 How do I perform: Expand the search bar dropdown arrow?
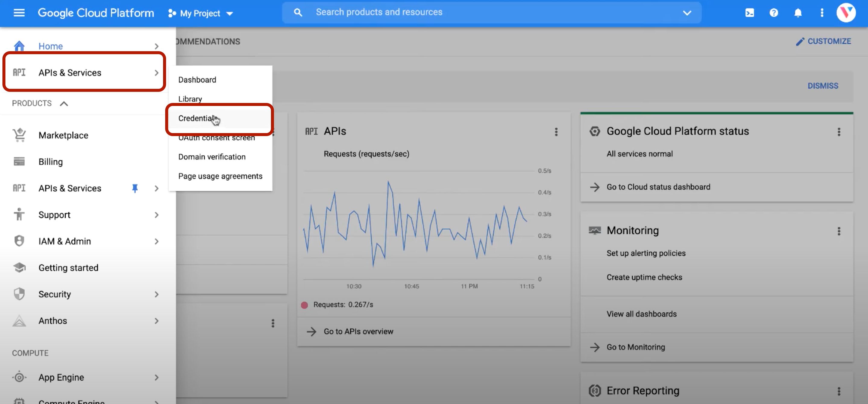click(687, 13)
